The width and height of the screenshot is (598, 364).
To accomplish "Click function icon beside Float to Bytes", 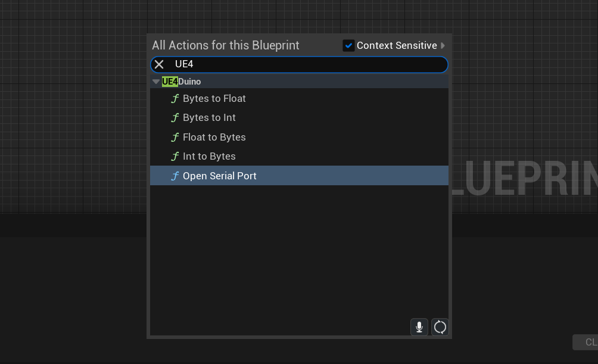I will [175, 137].
